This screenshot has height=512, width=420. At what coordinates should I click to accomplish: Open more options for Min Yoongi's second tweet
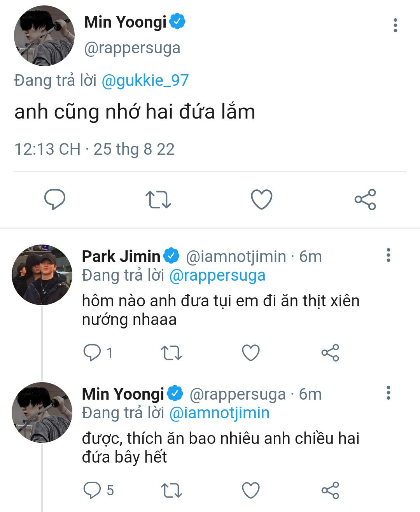388,393
